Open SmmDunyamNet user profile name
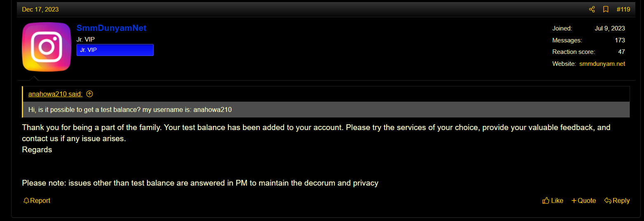This screenshot has width=644, height=221. 112,28
